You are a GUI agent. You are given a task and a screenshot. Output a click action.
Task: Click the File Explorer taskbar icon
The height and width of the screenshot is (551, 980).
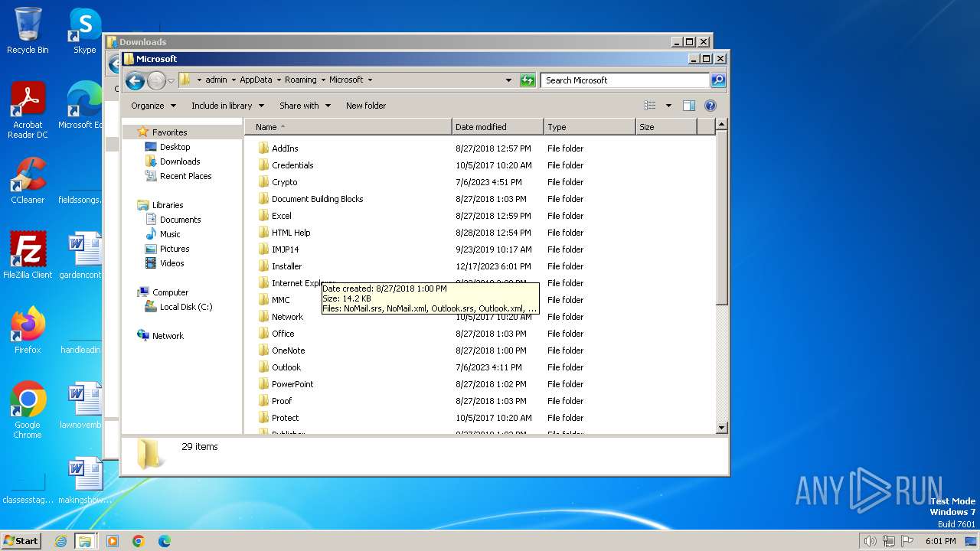(x=85, y=541)
